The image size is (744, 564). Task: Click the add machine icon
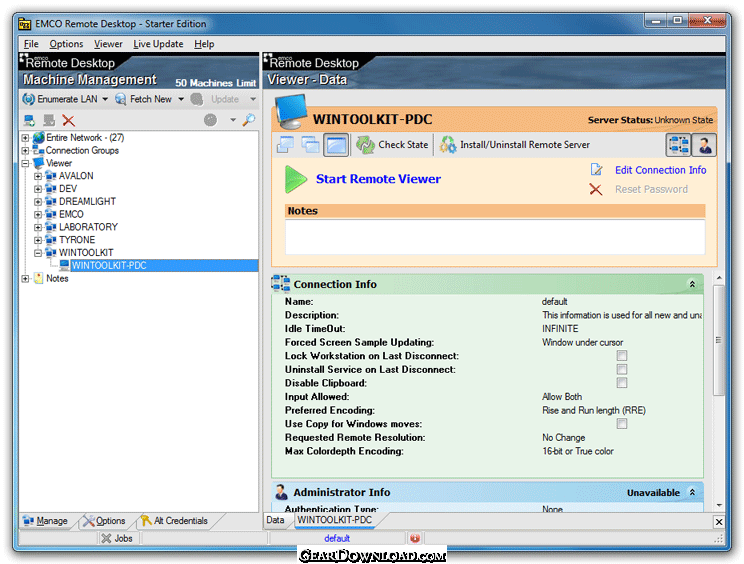point(29,120)
